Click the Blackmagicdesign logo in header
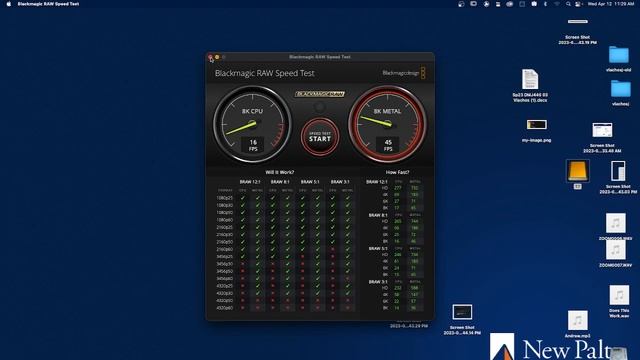Screen dimensions: 640x360 point(404,73)
